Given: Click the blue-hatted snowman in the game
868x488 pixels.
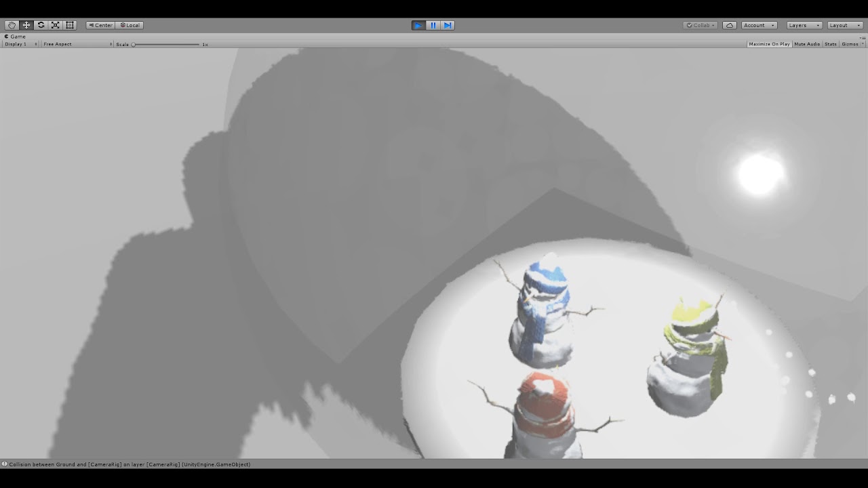Looking at the screenshot, I should pyautogui.click(x=545, y=312).
